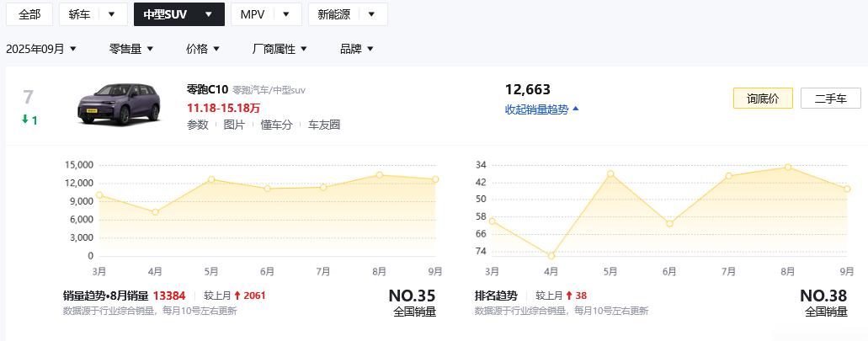The width and height of the screenshot is (868, 341).
Task: Select the 6月 point on sales chart
Action: (268, 189)
